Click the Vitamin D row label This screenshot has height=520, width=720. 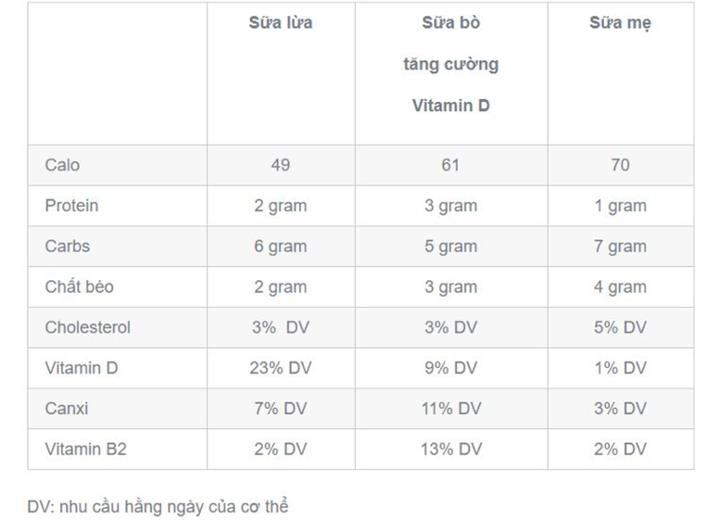click(x=82, y=367)
